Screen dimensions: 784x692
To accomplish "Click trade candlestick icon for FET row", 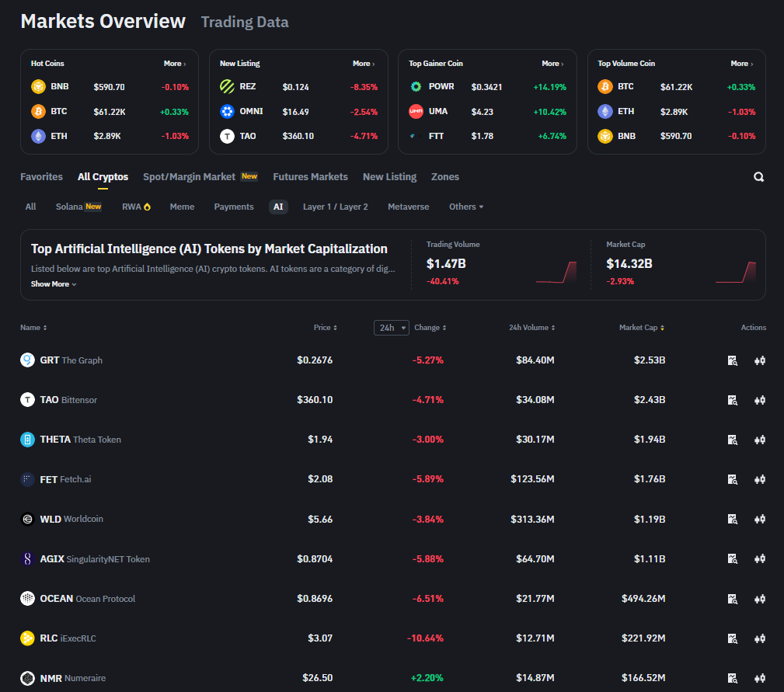I will (x=760, y=479).
